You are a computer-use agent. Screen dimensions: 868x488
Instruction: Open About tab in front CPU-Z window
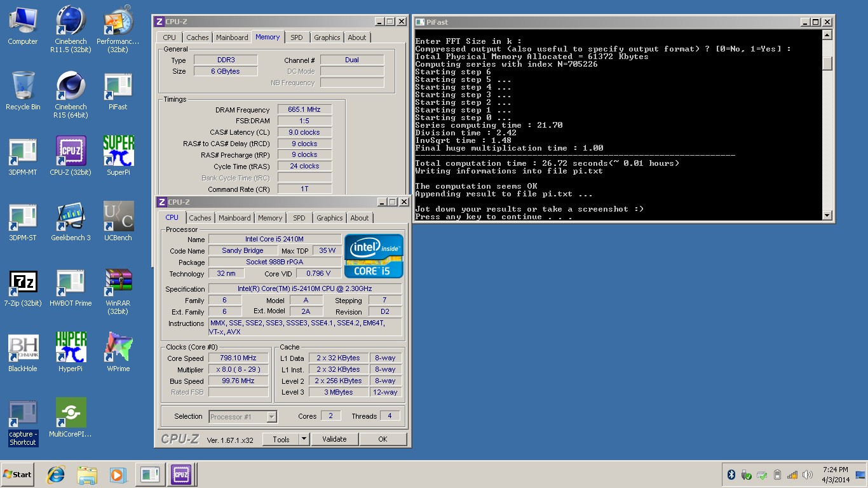tap(360, 218)
